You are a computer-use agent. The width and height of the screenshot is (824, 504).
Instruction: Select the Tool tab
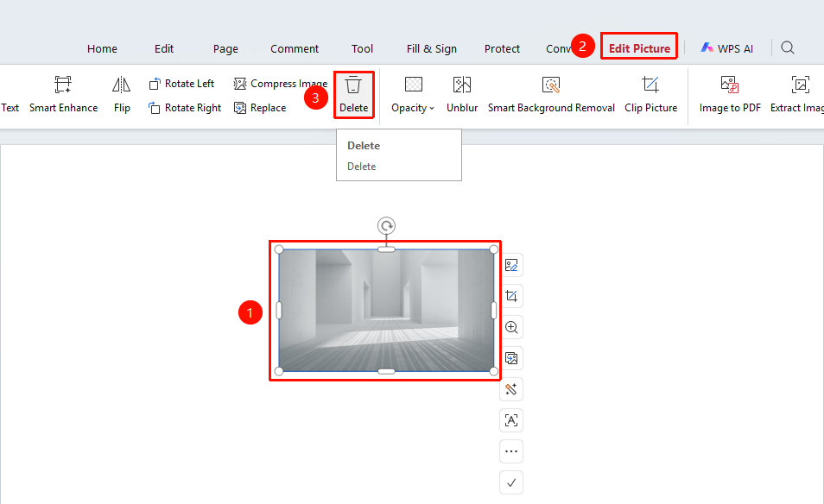[x=362, y=49]
